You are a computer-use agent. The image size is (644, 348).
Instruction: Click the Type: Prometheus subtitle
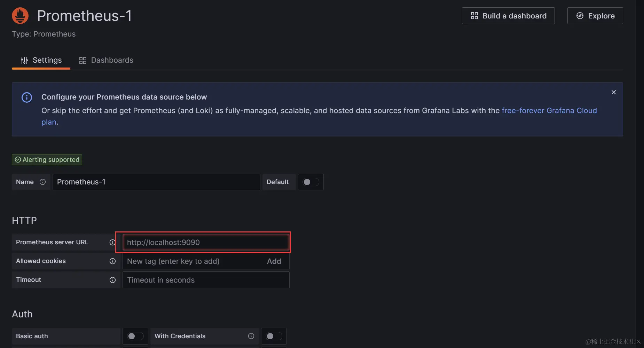tap(44, 34)
